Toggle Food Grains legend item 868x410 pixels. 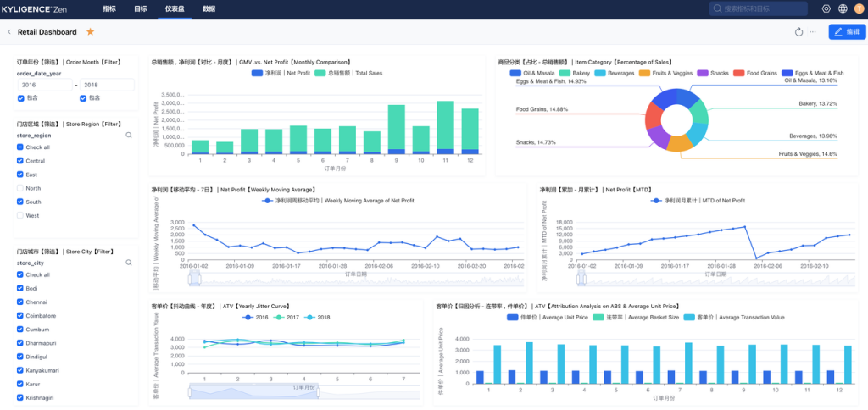point(755,73)
